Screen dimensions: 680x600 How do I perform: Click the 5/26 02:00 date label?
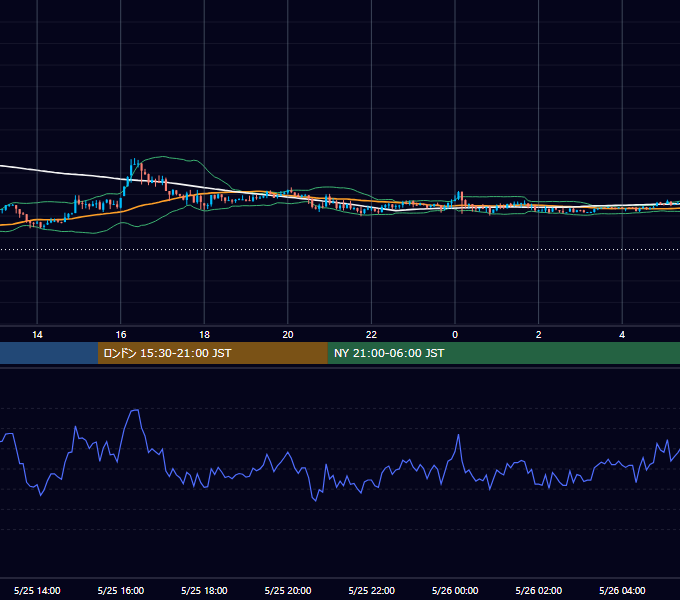(x=539, y=590)
